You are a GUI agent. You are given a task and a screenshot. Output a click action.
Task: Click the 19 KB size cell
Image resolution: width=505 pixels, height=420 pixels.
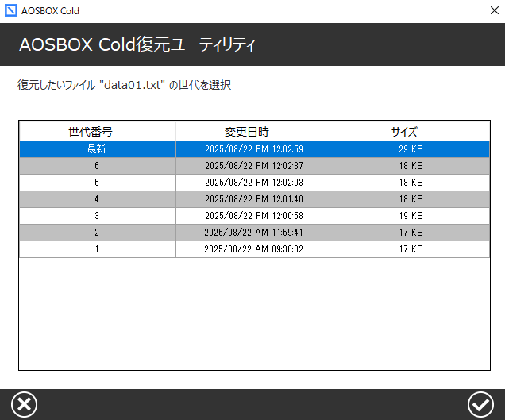411,216
